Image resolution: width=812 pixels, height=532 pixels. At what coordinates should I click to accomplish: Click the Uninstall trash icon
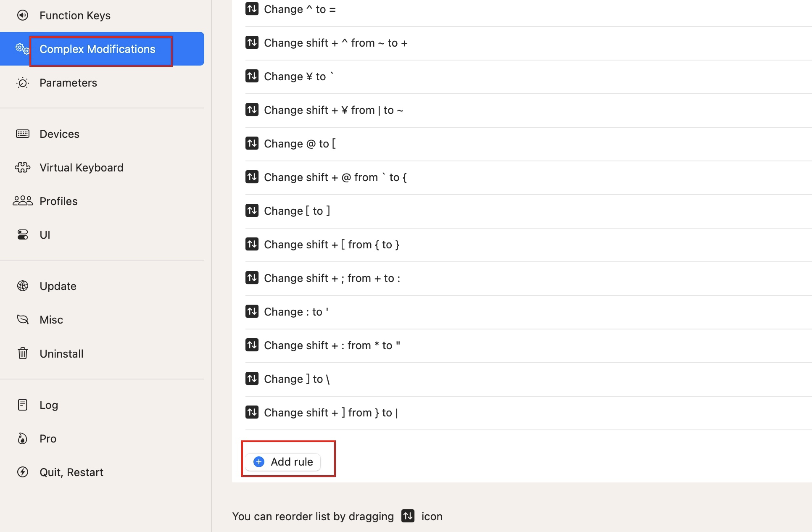(23, 353)
